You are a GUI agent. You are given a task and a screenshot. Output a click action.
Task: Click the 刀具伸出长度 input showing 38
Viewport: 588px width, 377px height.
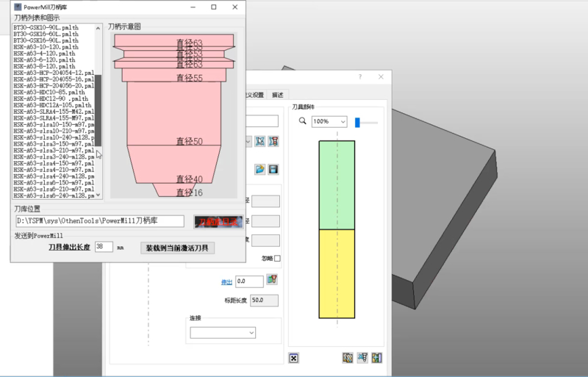coord(104,248)
